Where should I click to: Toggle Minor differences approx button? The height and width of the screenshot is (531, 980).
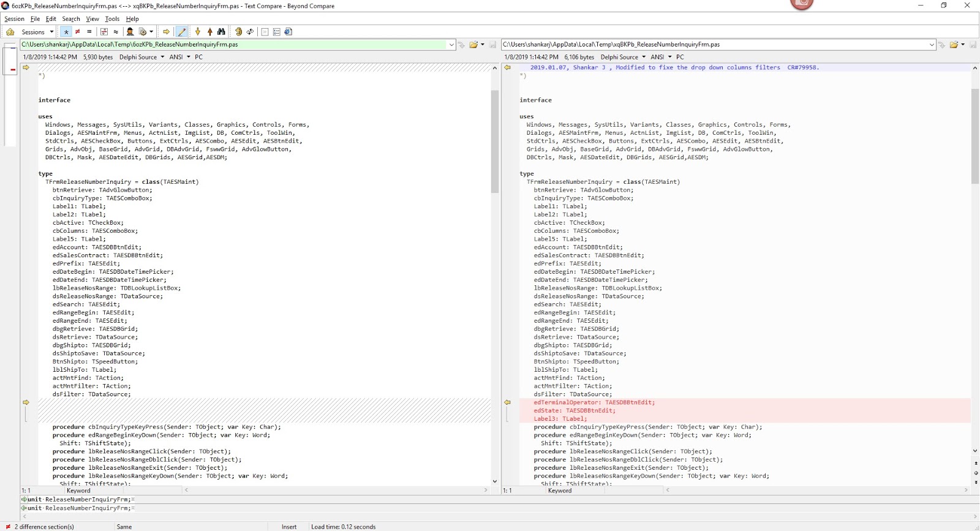coord(116,32)
